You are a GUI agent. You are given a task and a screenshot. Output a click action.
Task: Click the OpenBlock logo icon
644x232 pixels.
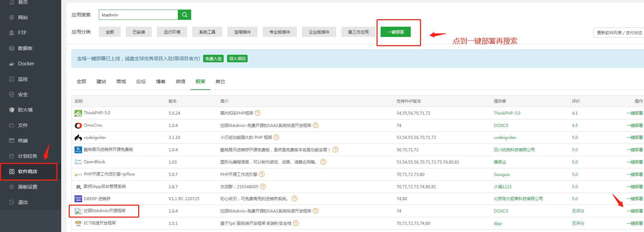coord(78,162)
